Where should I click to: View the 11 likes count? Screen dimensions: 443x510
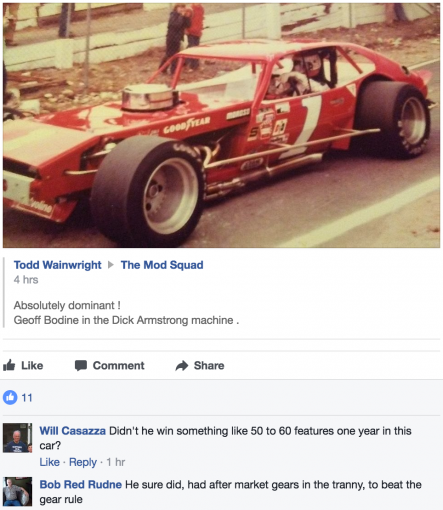point(27,398)
